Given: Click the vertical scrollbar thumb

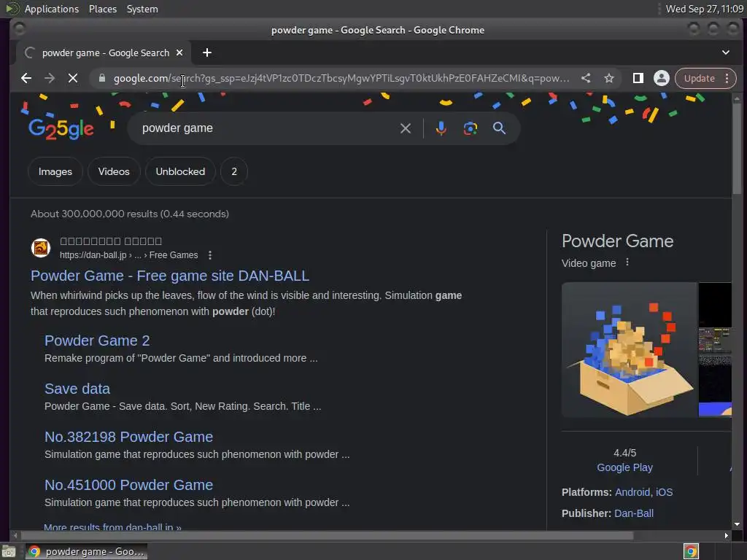Looking at the screenshot, I should coord(737,149).
